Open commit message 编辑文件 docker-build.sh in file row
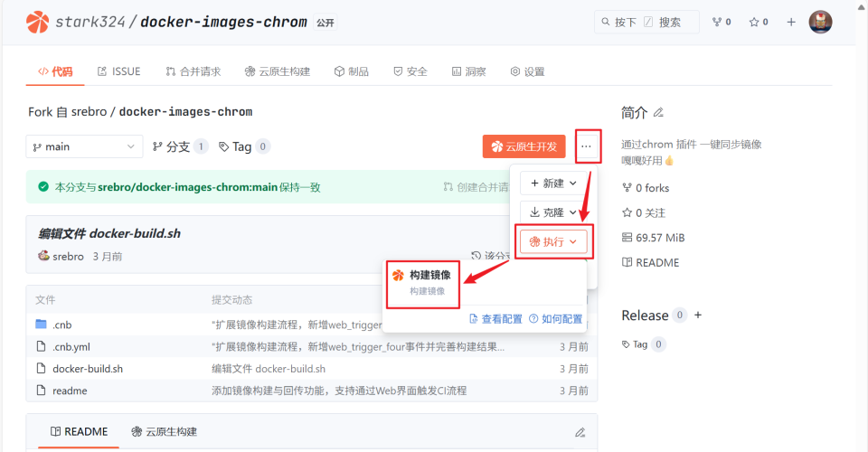 (x=269, y=369)
